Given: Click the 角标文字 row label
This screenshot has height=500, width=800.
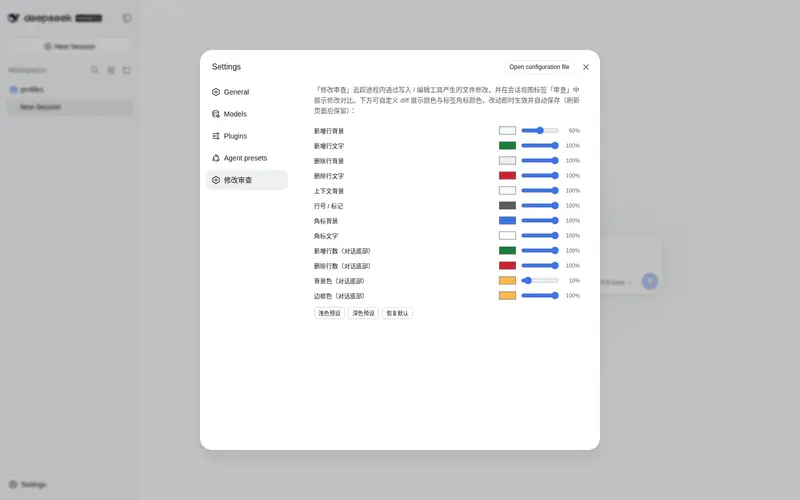Looking at the screenshot, I should coord(326,236).
